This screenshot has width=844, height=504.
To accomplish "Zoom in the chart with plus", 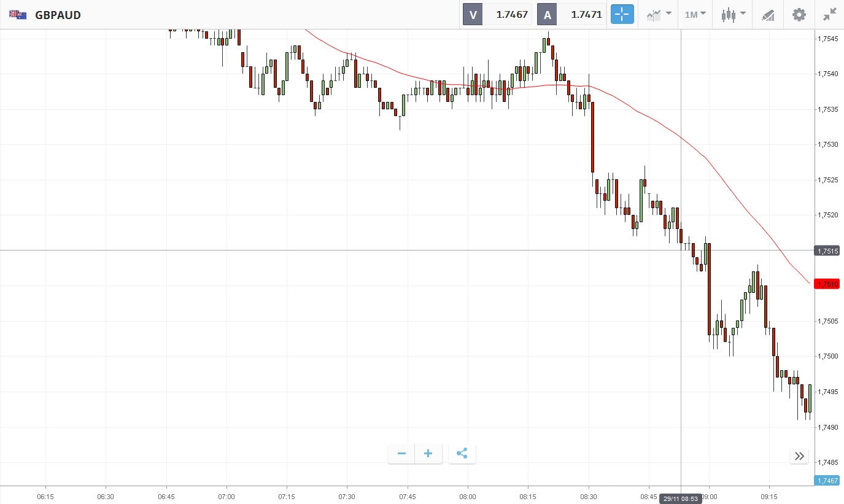I will pos(428,454).
